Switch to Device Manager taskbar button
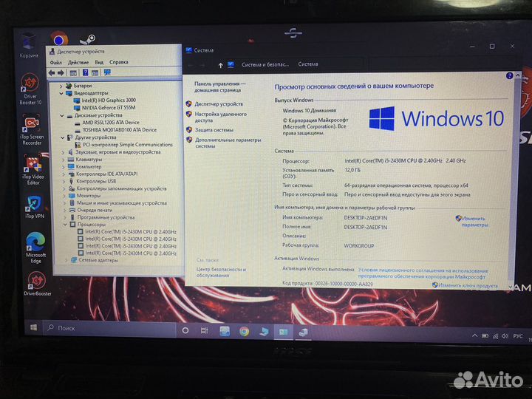This screenshot has width=532, height=399. click(303, 332)
